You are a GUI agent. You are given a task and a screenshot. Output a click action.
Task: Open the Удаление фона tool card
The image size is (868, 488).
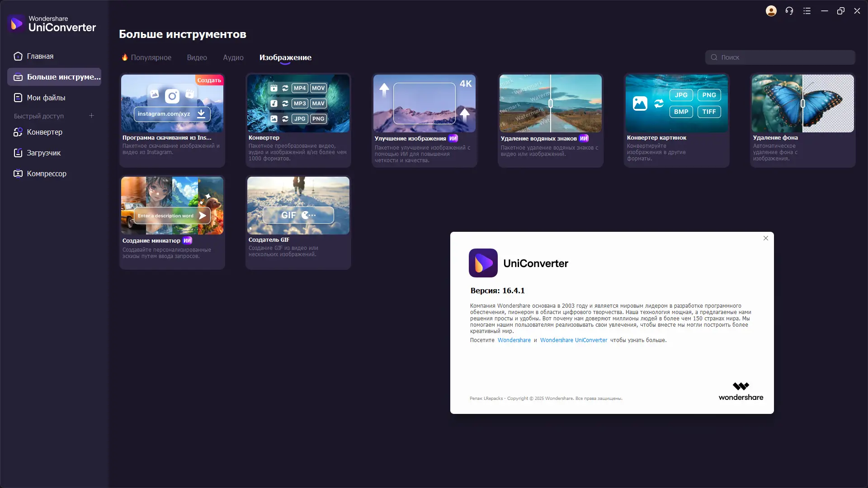(802, 120)
